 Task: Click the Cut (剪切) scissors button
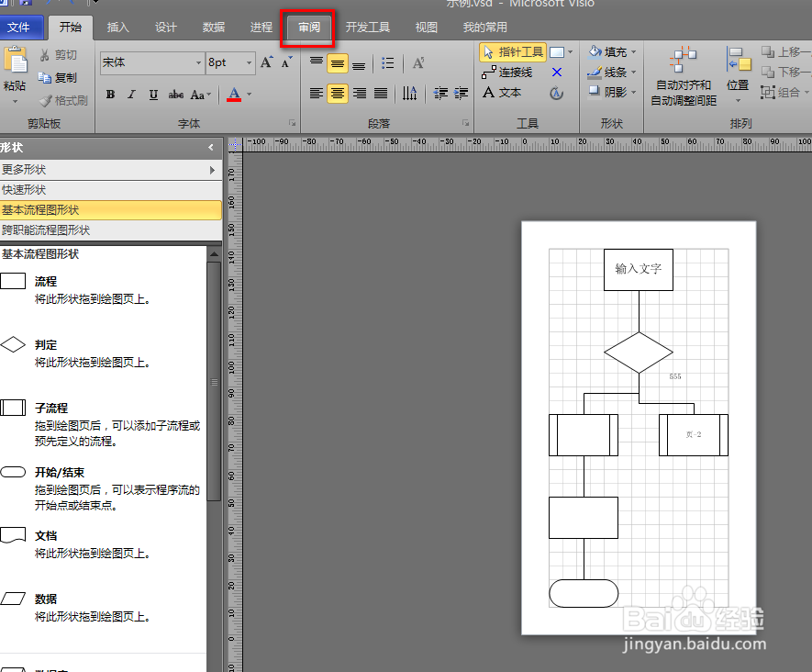coord(58,55)
